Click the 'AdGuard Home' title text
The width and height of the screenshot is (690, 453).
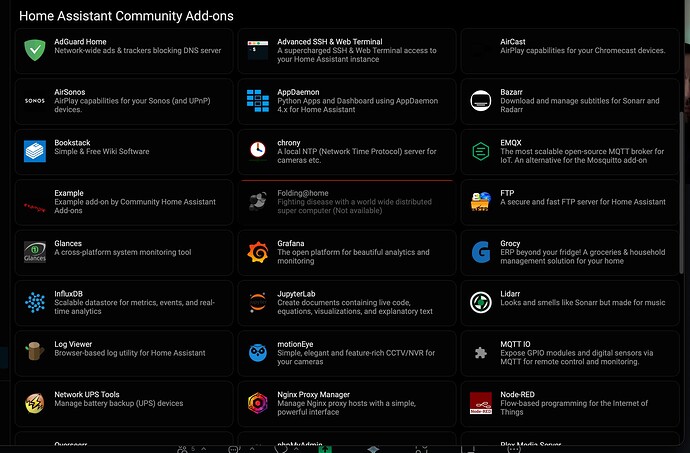point(80,42)
